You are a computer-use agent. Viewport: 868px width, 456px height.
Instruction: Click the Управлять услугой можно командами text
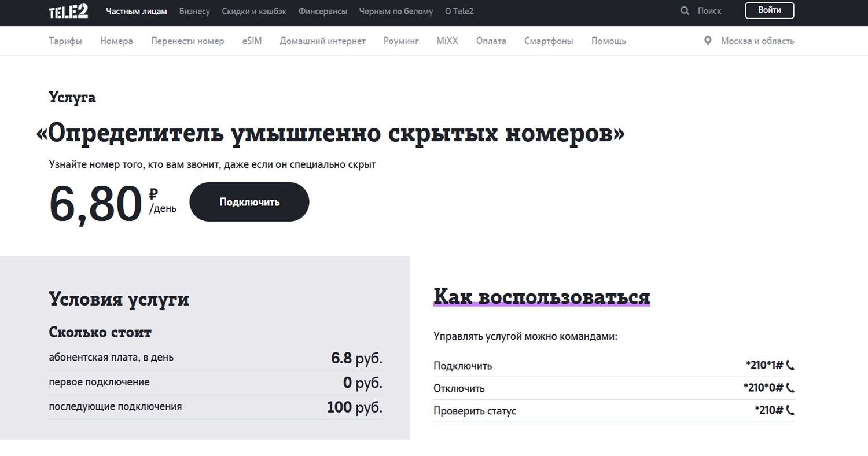(x=525, y=336)
